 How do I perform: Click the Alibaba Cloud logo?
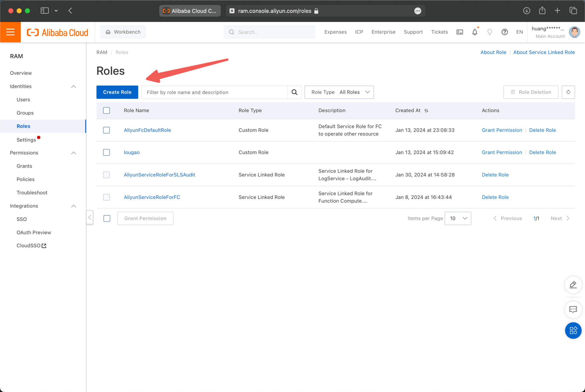click(57, 33)
